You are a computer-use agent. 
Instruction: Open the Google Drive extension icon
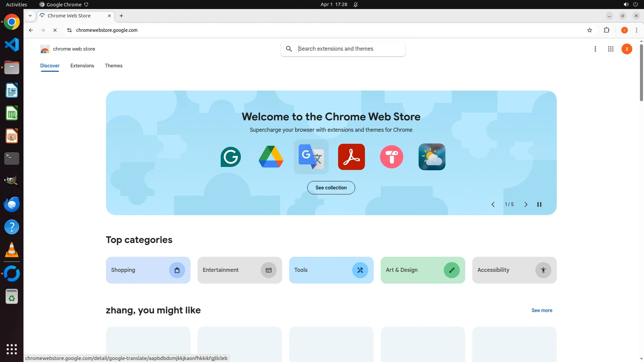(271, 157)
